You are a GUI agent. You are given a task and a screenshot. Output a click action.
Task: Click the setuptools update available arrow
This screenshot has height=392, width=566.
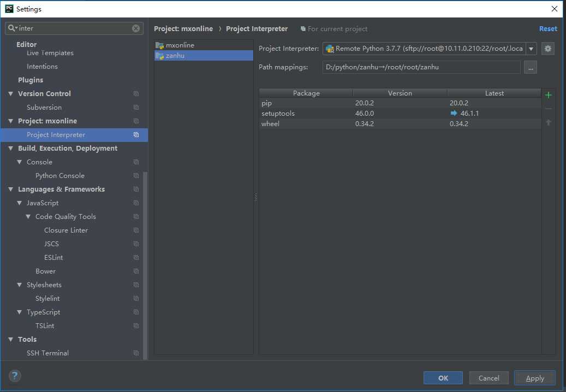pyautogui.click(x=454, y=114)
